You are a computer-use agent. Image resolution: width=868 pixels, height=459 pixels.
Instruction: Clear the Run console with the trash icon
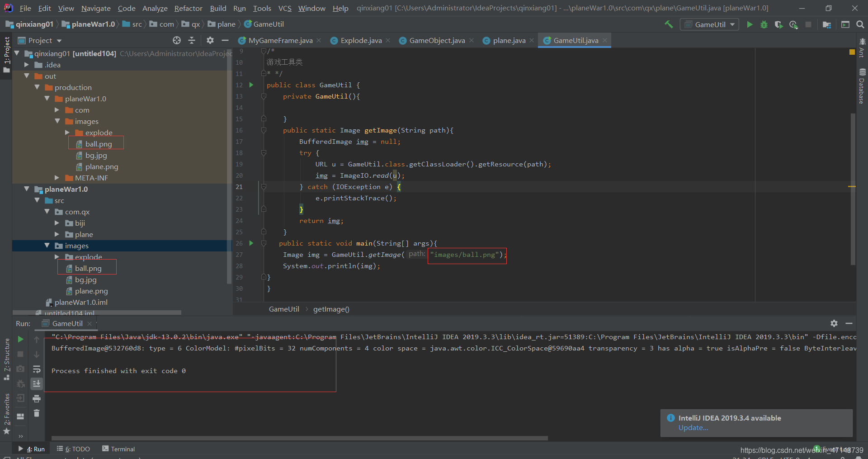click(x=37, y=413)
